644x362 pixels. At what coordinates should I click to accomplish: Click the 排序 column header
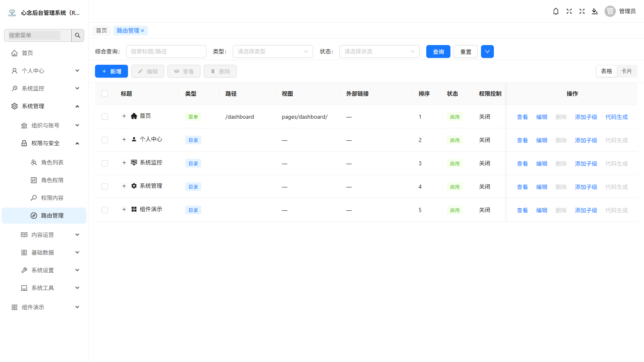click(424, 94)
